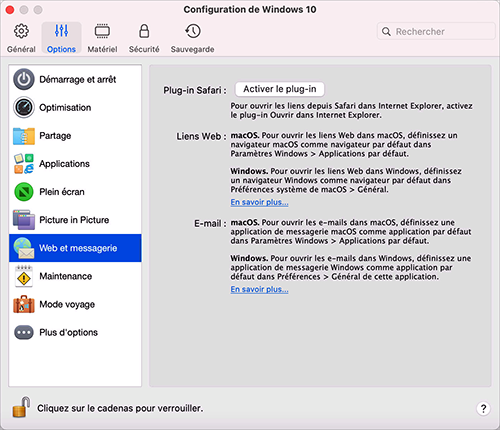Click the Partage folder icon

[24, 136]
